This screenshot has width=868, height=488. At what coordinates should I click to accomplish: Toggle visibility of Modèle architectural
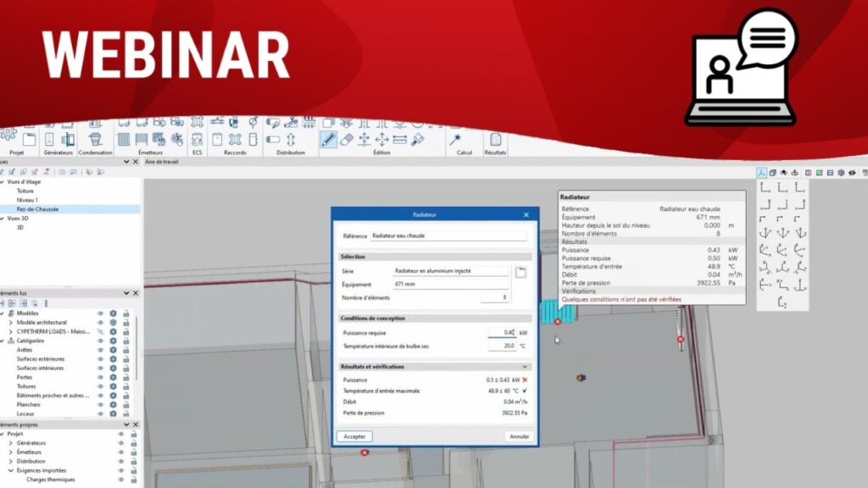point(100,322)
